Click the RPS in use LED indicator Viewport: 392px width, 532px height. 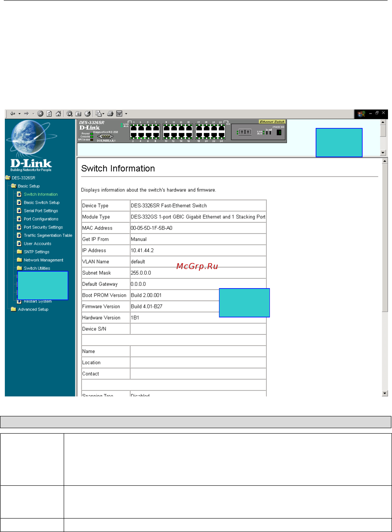92,140
